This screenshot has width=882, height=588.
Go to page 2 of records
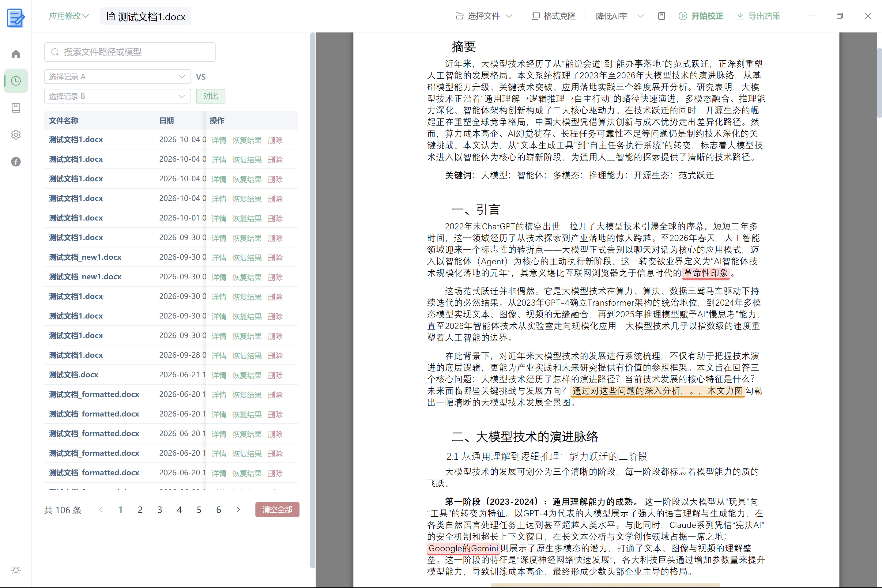[x=140, y=510]
